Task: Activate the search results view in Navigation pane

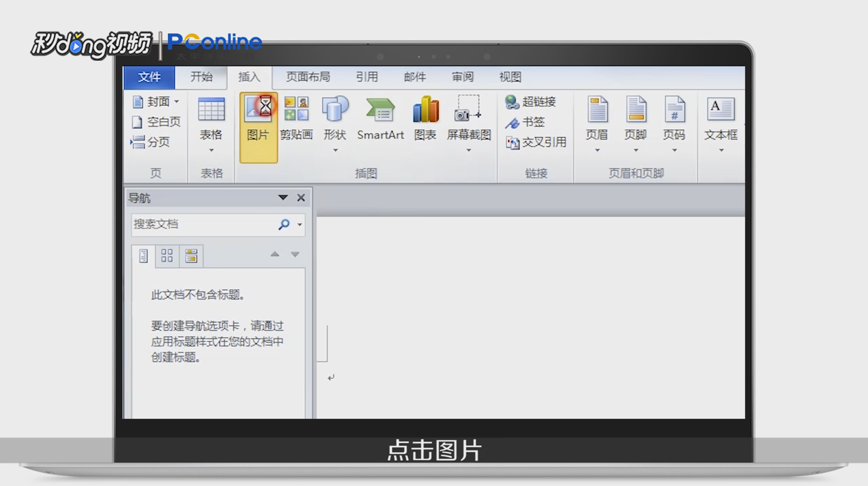Action: click(x=190, y=255)
